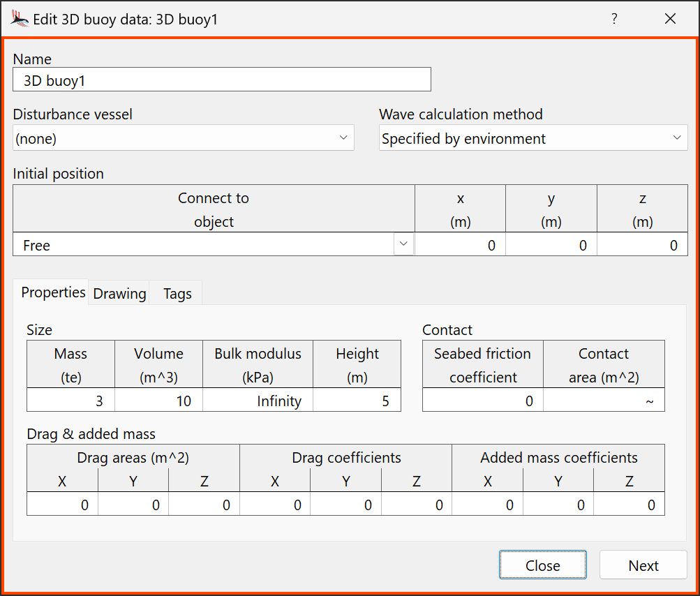Click the Drag coefficients header
The image size is (700, 596).
pos(346,457)
